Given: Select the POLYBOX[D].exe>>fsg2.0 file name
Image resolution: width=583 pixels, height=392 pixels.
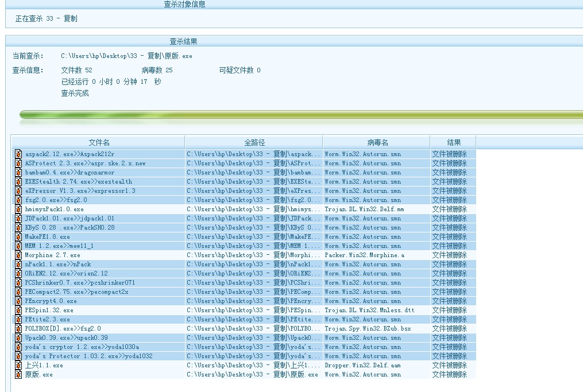Looking at the screenshot, I should [63, 328].
